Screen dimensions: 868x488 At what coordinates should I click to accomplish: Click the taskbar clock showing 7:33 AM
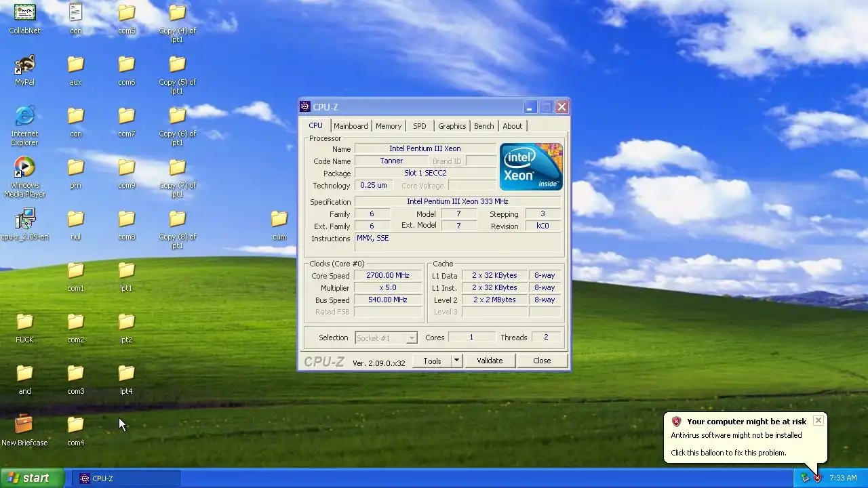click(x=843, y=478)
